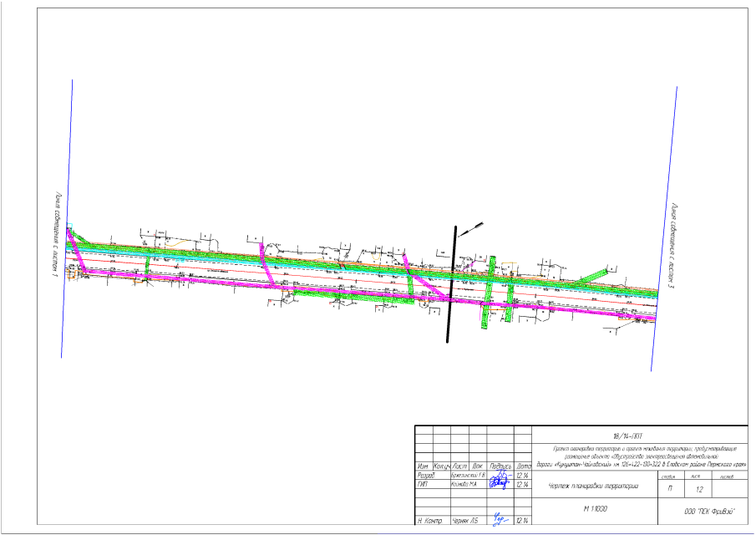
Task: Click the north arrow beside the thick black line
Action: point(471,228)
